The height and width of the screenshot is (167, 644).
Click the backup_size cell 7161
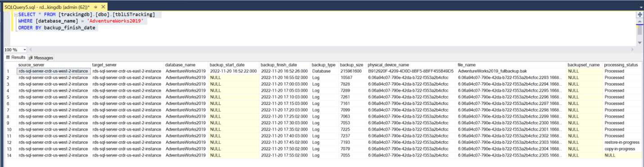point(353,104)
